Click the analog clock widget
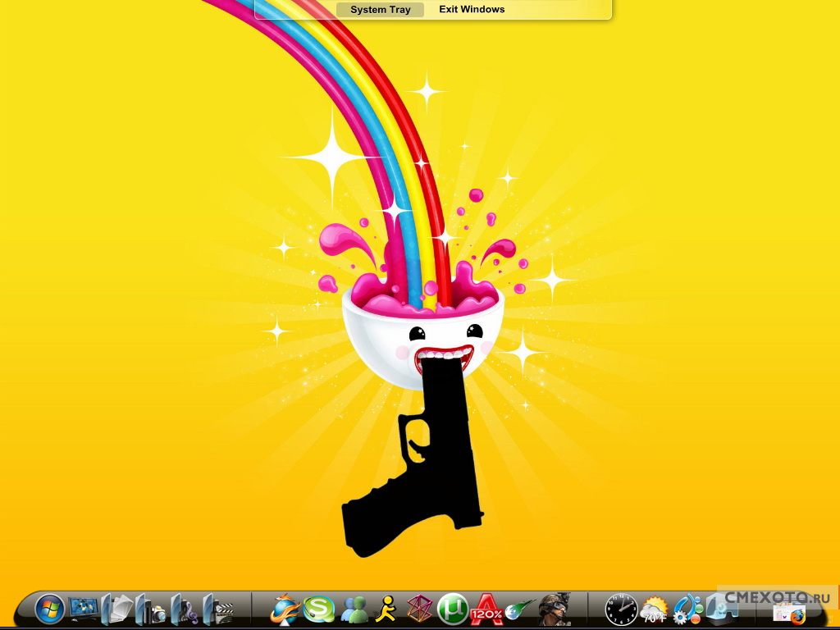 (621, 609)
